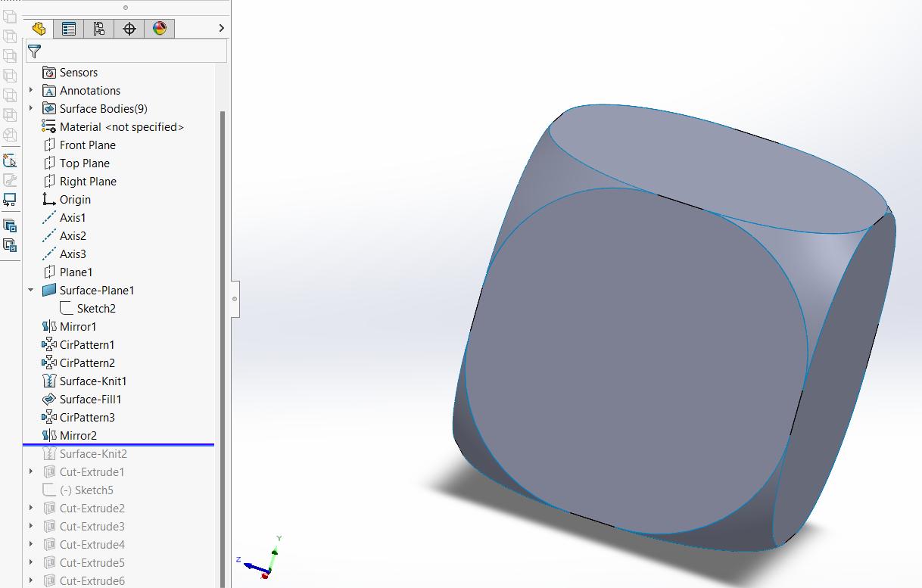Expand the Annotations folder

31,91
